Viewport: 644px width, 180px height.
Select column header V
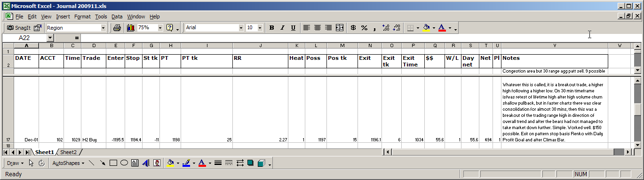point(555,45)
